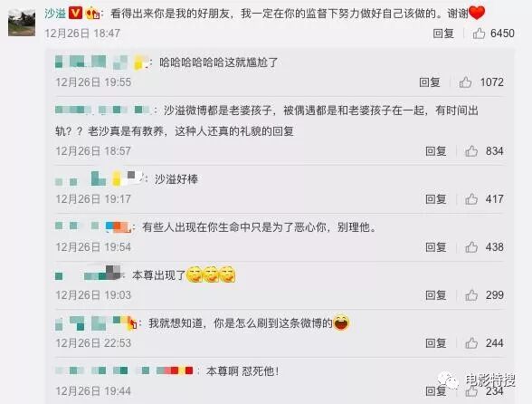Screen dimensions: 532x404
Task: Reply to the 哈哈哈哈哈哈这就尴尬了 comment
Action: (x=430, y=82)
